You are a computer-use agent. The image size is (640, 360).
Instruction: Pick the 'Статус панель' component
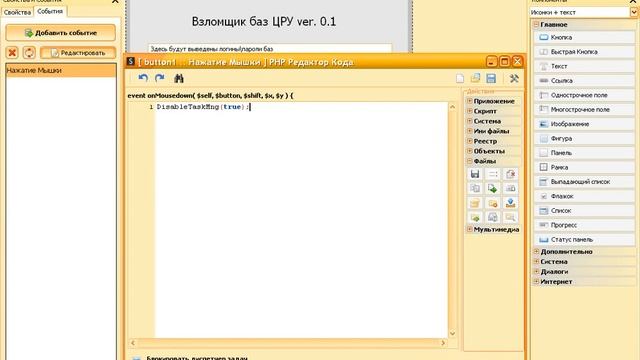584,240
